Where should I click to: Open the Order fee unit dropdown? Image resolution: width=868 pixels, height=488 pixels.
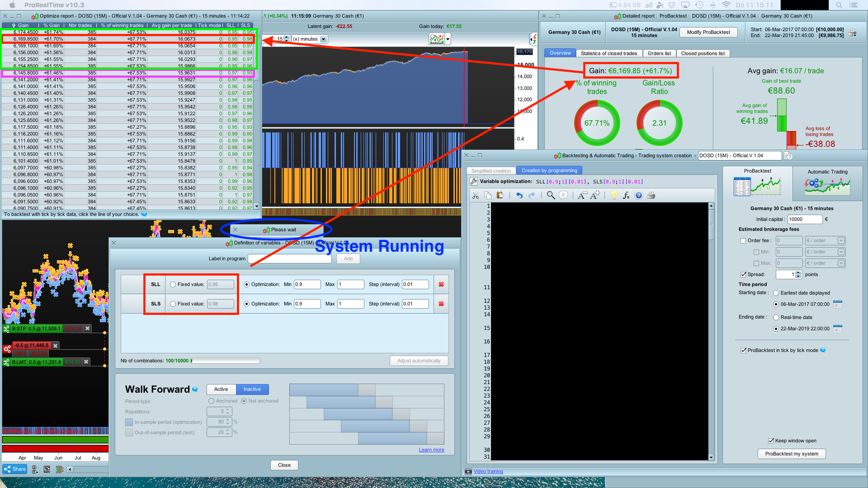tap(841, 241)
